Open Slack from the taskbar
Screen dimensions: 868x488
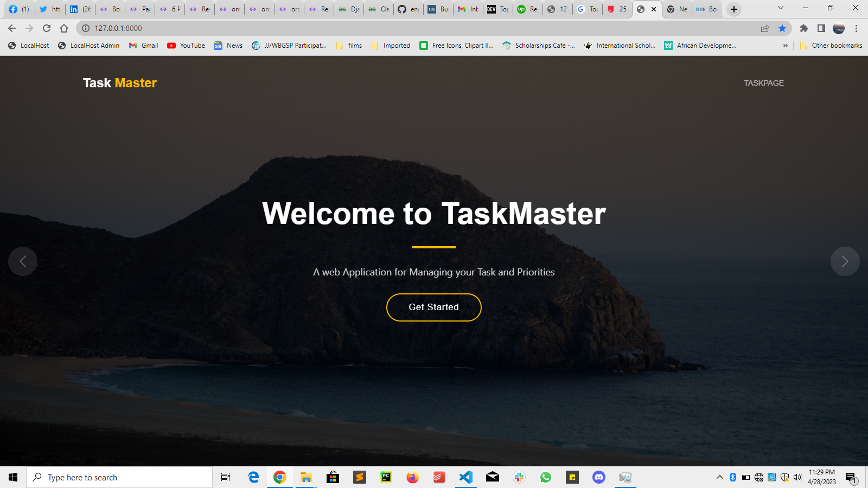[519, 477]
